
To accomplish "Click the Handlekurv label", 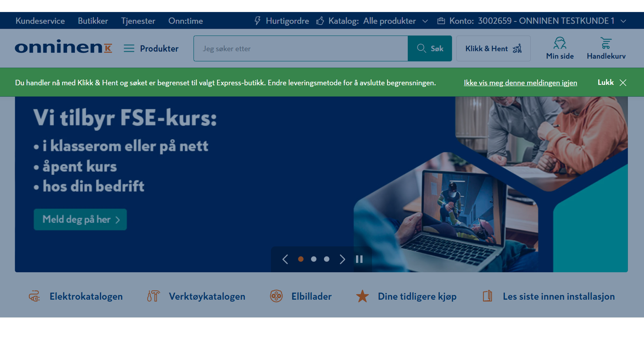I will 606,56.
